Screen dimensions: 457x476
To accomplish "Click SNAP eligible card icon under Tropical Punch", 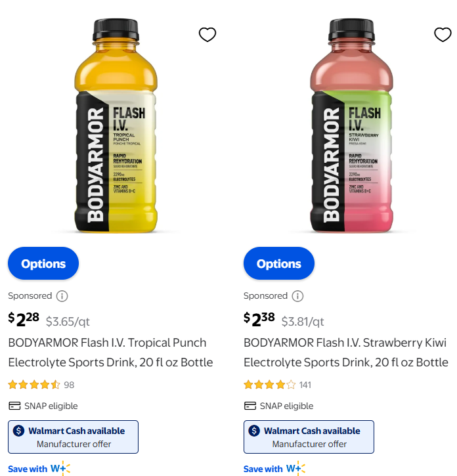I will click(14, 406).
